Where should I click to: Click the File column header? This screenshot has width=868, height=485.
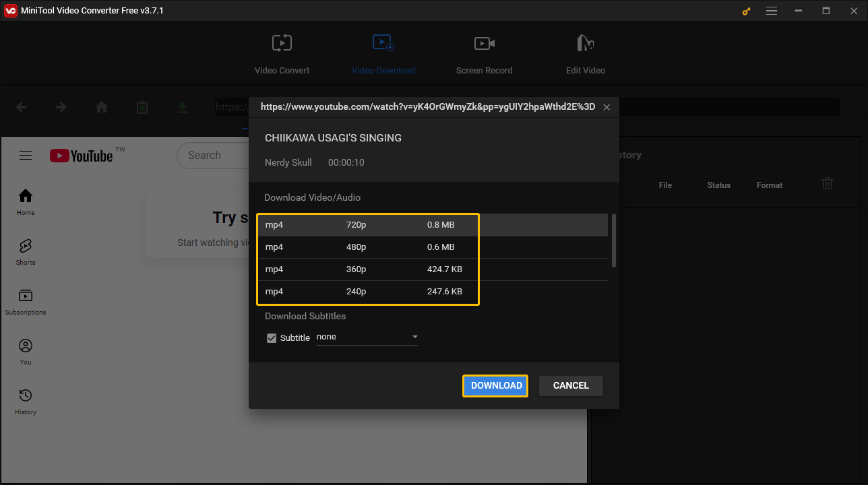coord(665,185)
